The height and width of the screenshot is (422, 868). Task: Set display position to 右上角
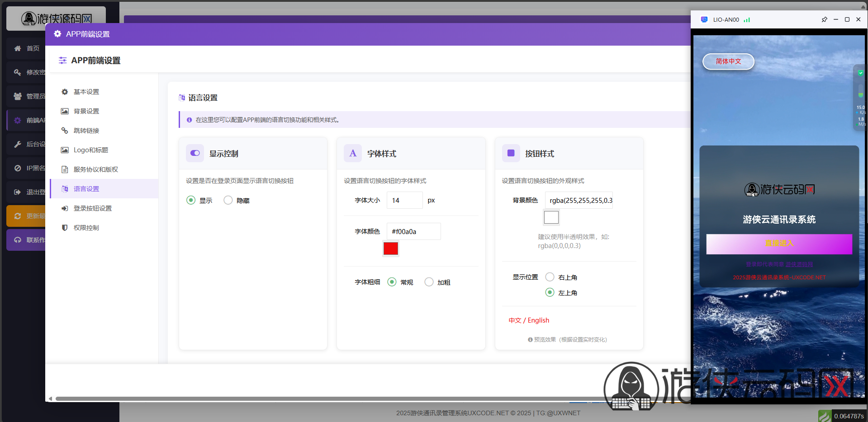pos(550,277)
